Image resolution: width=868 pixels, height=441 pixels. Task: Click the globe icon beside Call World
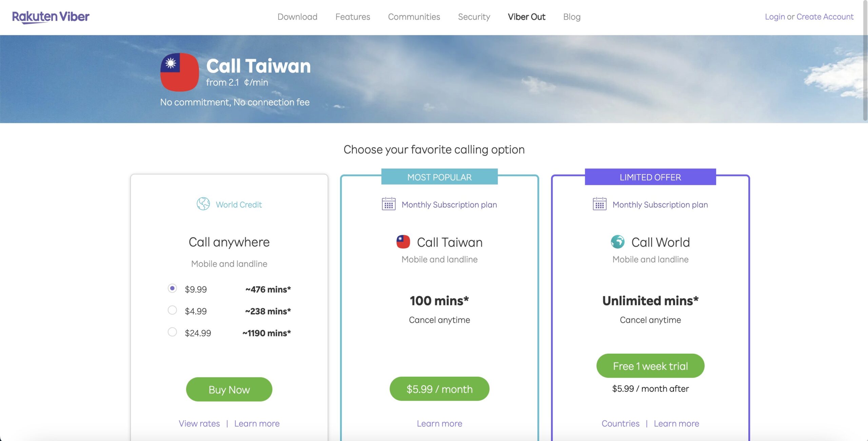tap(617, 242)
